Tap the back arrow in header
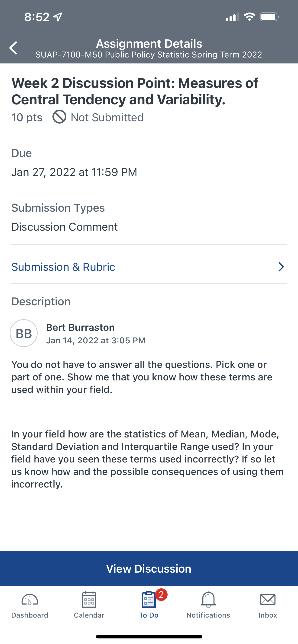 (x=13, y=48)
